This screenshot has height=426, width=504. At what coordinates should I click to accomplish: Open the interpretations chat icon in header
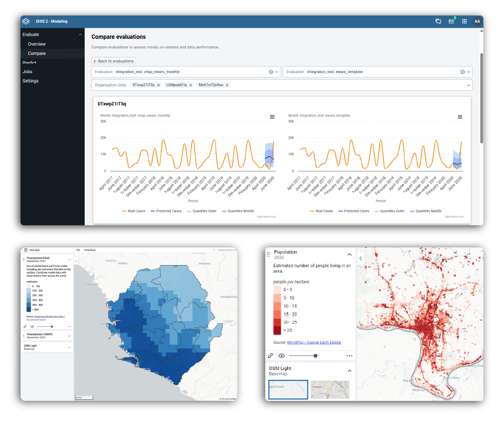438,21
